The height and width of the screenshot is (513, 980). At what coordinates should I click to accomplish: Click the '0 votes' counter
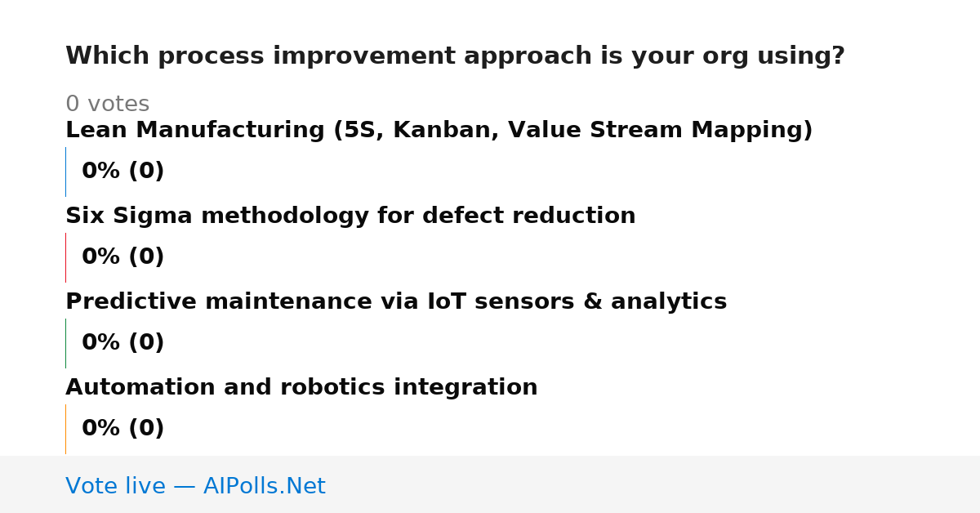pos(107,105)
